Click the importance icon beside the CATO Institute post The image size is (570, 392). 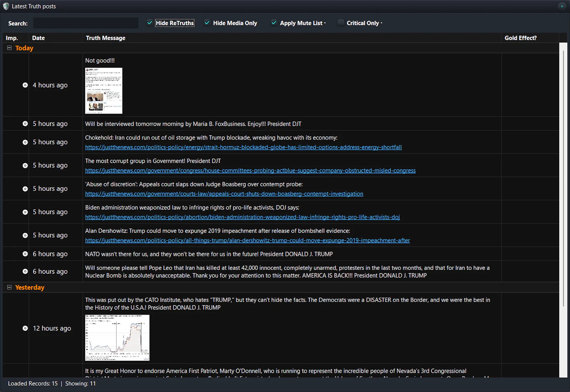(x=25, y=328)
